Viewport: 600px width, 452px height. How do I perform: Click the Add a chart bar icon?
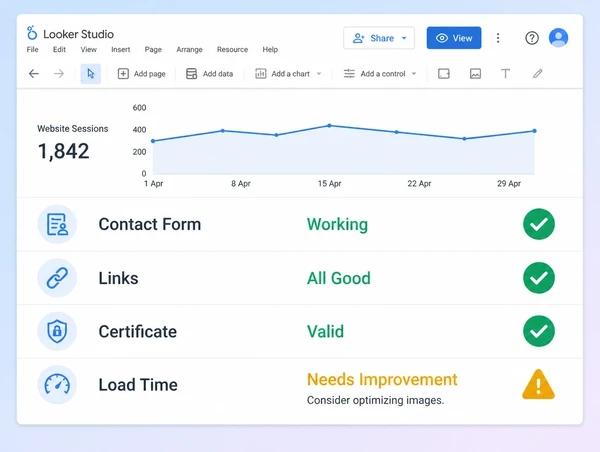coord(261,73)
